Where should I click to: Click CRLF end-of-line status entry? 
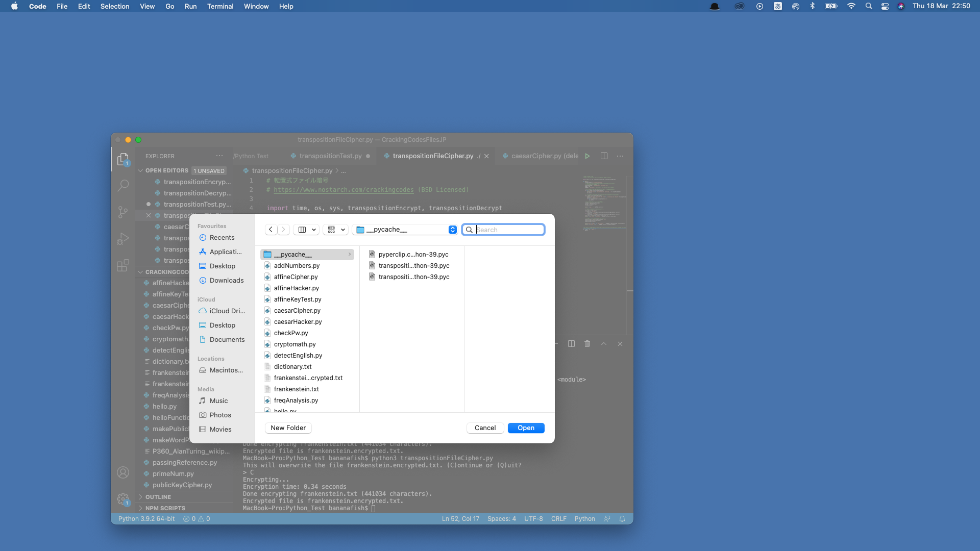[558, 519]
